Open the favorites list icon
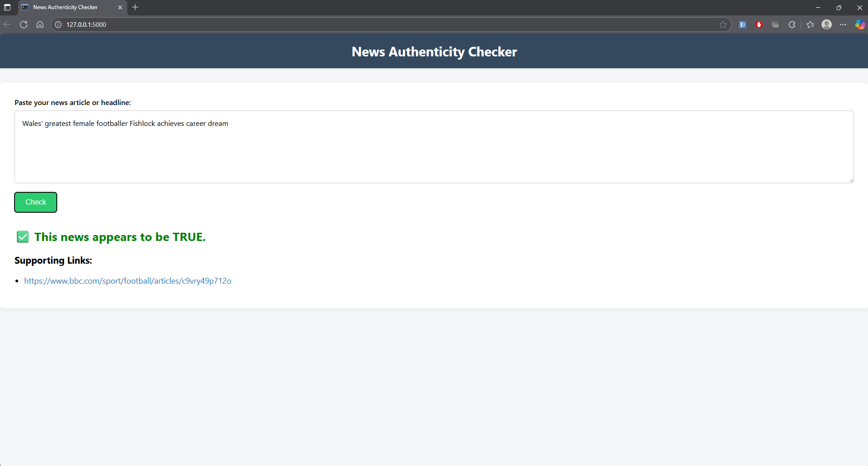This screenshot has width=868, height=466. [x=810, y=25]
